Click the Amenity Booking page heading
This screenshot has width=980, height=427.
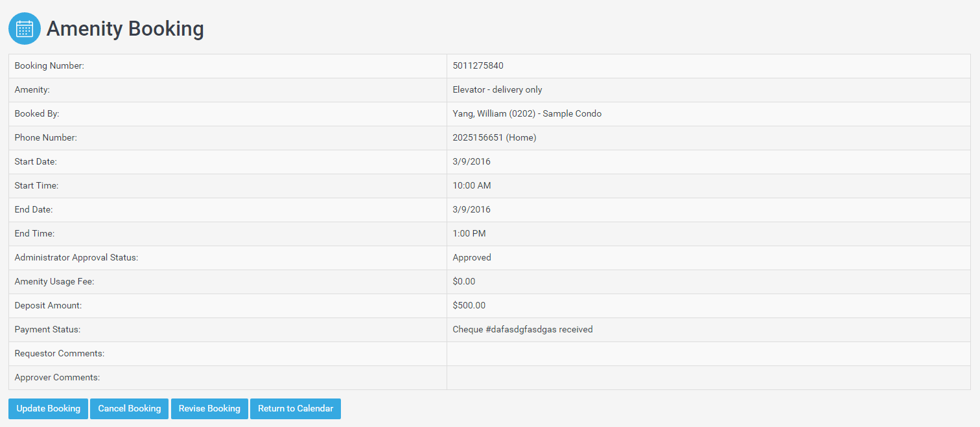coord(125,29)
